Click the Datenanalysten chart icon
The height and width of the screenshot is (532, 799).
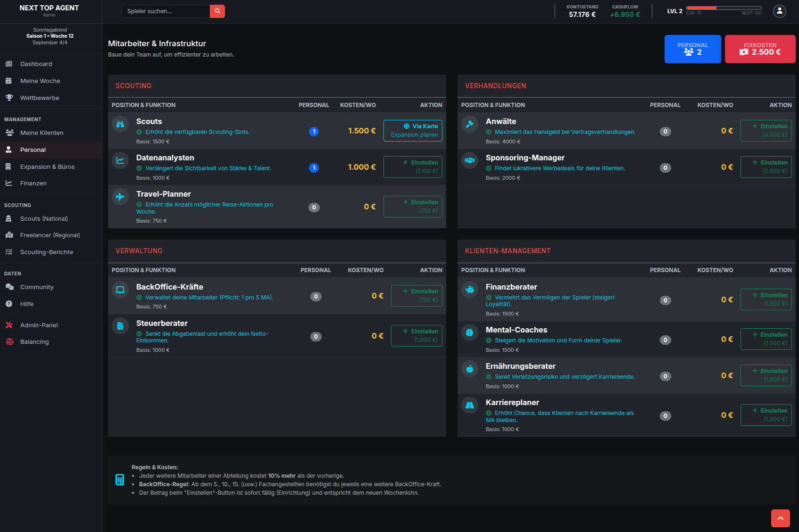coord(120,160)
